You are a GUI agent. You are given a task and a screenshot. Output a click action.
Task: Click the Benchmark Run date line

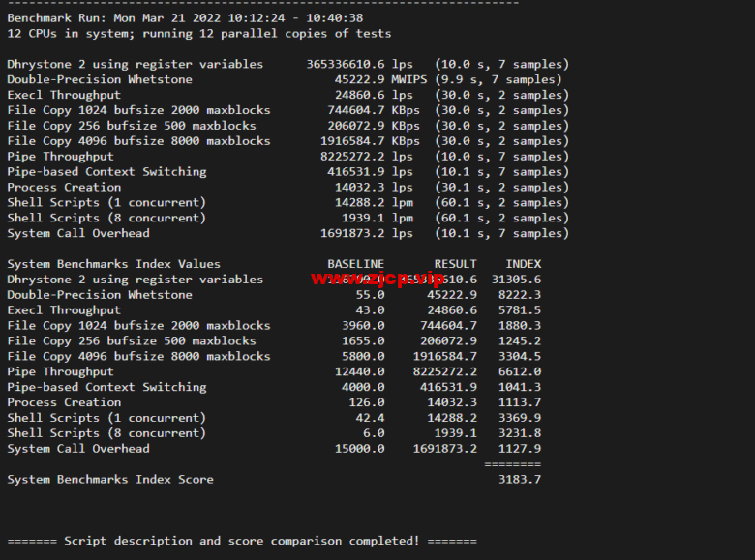click(x=185, y=18)
